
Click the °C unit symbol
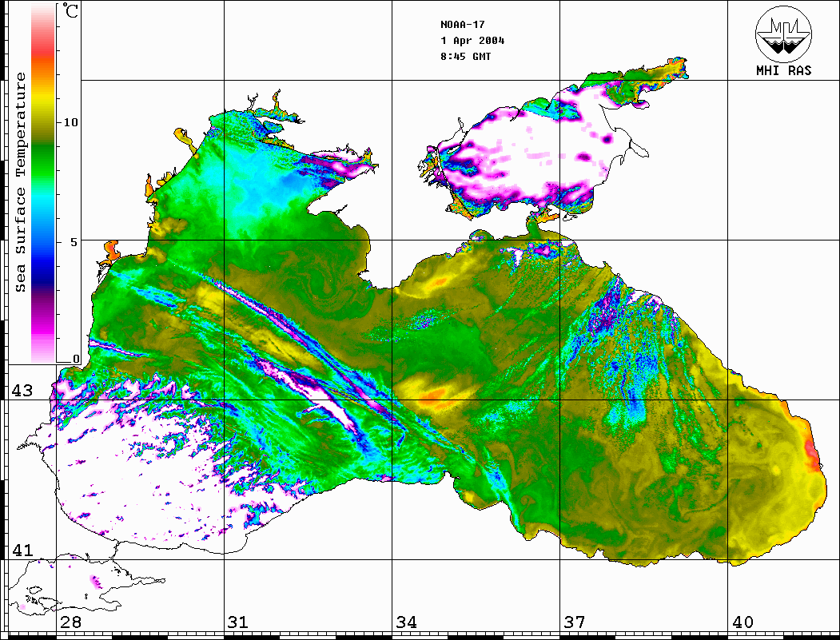(72, 13)
